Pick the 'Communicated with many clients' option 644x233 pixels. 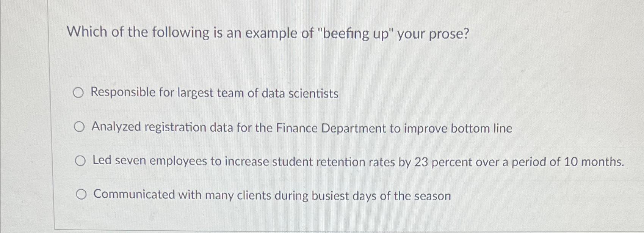click(80, 195)
